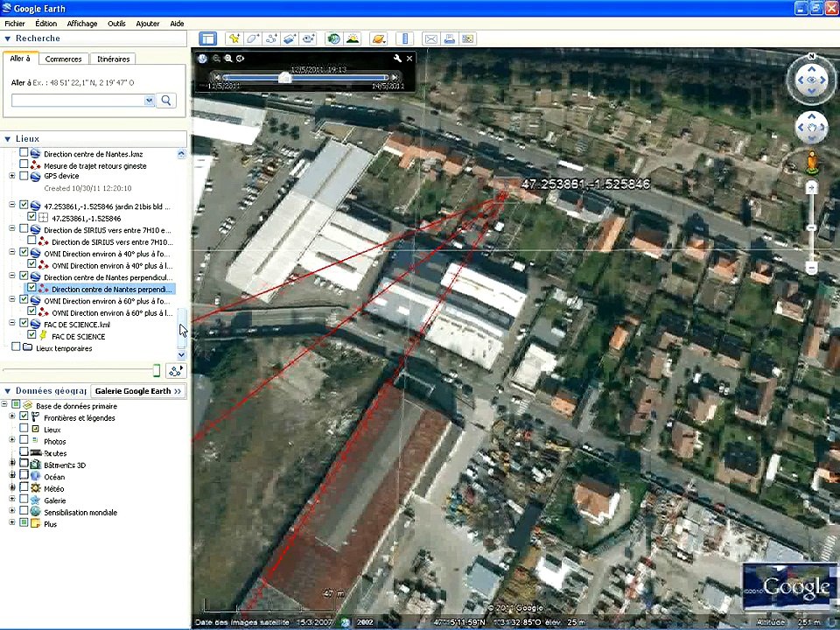Click Lieux opacity slider handle

pyautogui.click(x=157, y=370)
